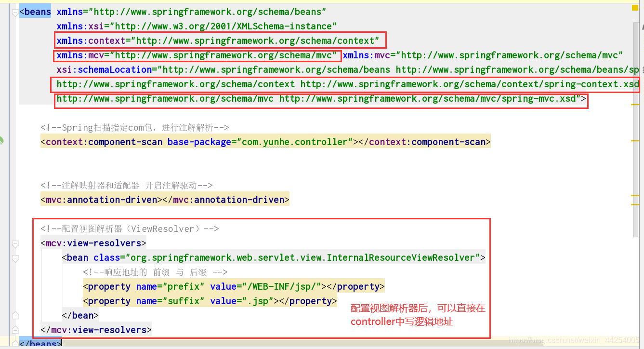This screenshot has width=644, height=349.
Task: Grab the editor vertical scrollbar thumb
Action: tap(637, 130)
